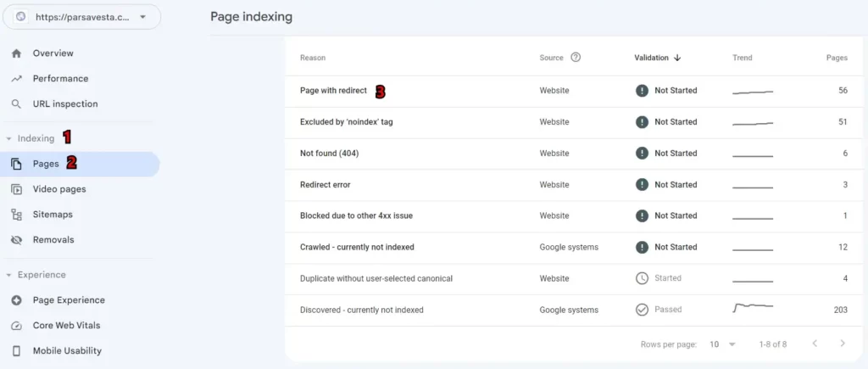Collapse the Indexing section
The image size is (868, 369).
(x=8, y=138)
